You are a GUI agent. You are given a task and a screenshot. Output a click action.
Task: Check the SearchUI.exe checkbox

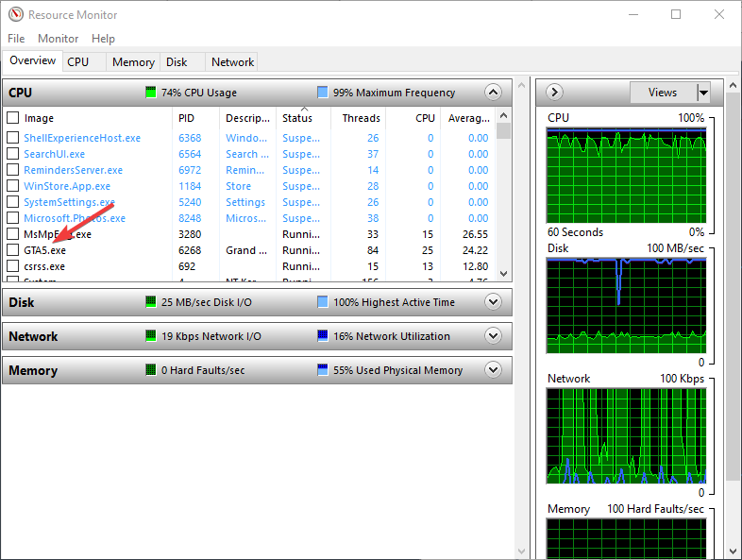pyautogui.click(x=13, y=153)
